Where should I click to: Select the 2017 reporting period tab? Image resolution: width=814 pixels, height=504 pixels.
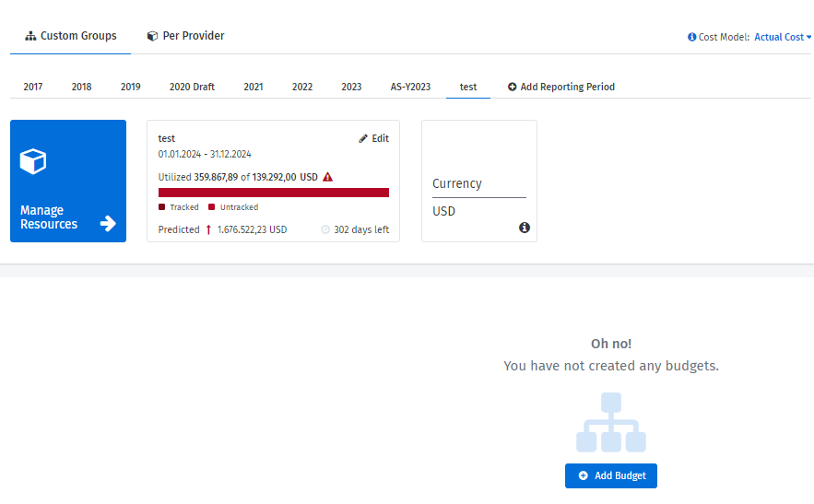coord(33,87)
